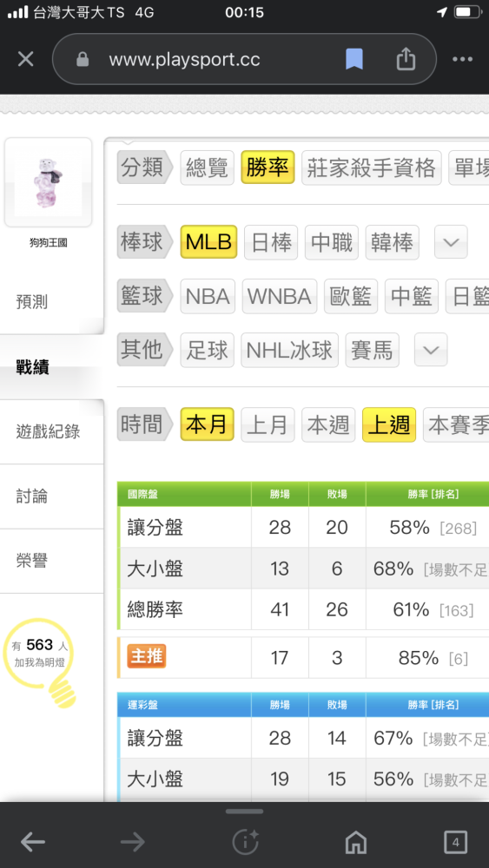The height and width of the screenshot is (868, 489).
Task: Select the 中職 league filter
Action: 332,242
